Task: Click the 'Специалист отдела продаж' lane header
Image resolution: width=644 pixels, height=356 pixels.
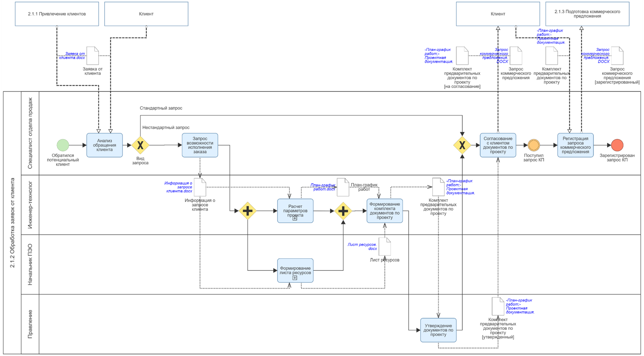Action: [30, 133]
